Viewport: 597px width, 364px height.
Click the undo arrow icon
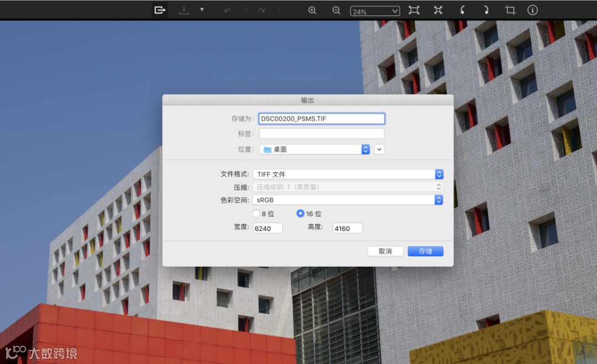click(228, 10)
